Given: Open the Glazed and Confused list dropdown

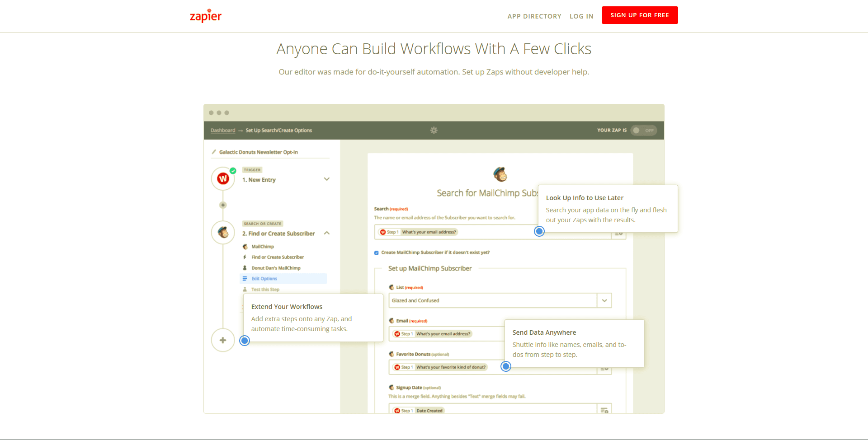Looking at the screenshot, I should pyautogui.click(x=500, y=300).
